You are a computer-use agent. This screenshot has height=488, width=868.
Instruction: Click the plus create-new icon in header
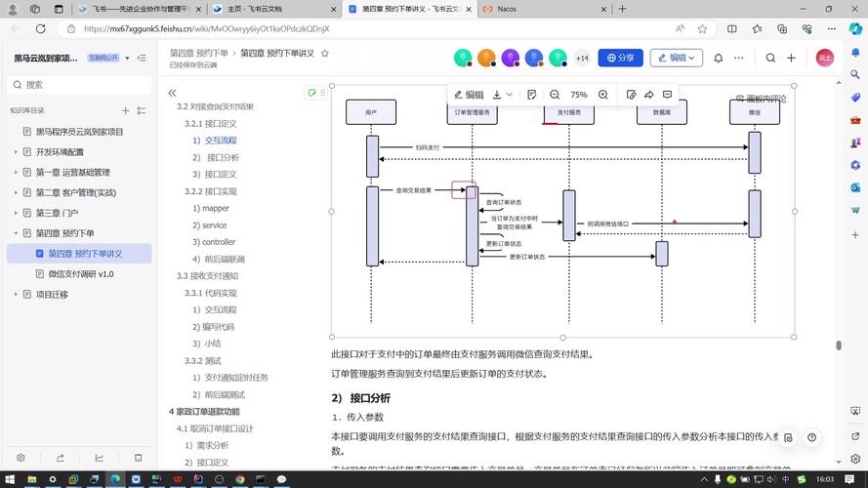[792, 58]
